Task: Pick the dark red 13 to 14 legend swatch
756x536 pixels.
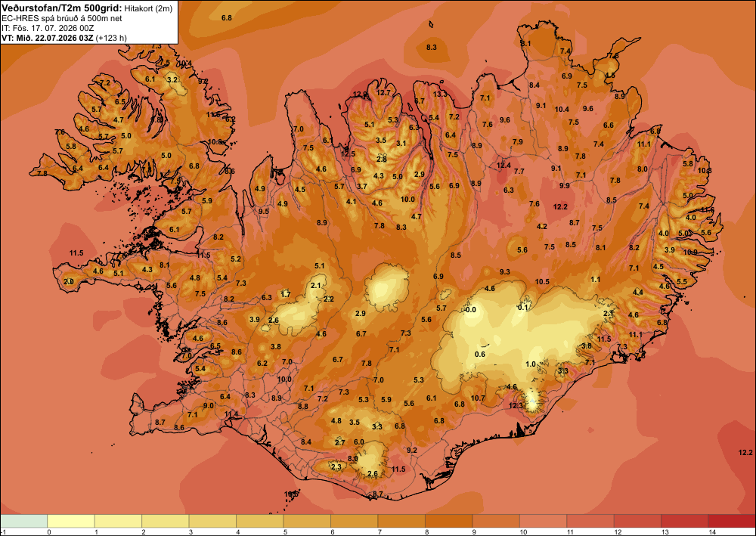Action: 684,521
